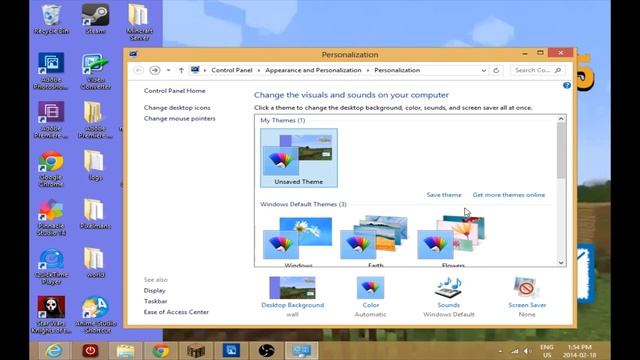Expand the recent locations dropdown arrow
640x360 pixels.
(x=168, y=70)
